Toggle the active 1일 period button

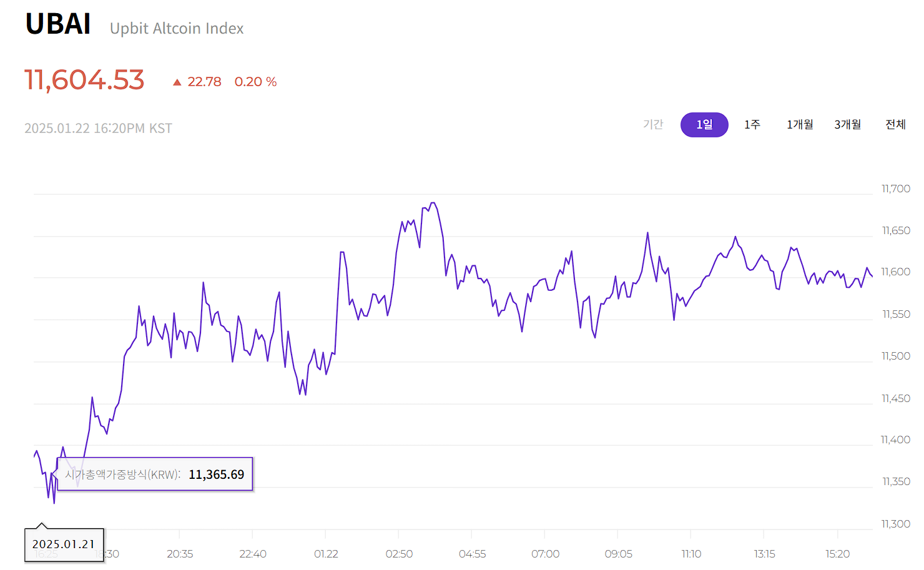click(x=704, y=124)
